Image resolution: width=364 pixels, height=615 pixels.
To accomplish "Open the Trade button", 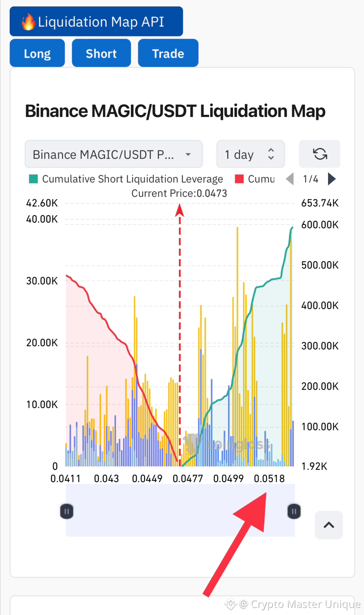I will click(168, 53).
